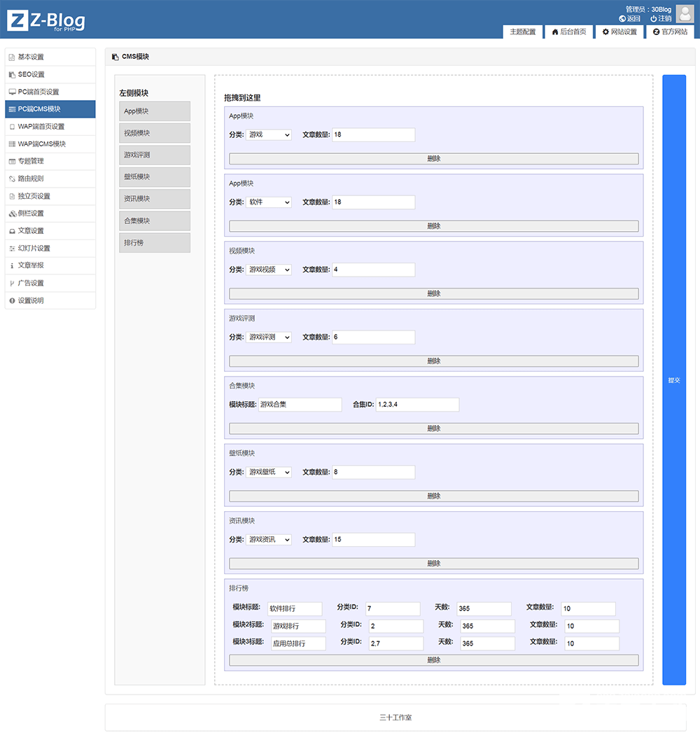Click the 幻灯片设置 sliders icon
Viewport: 700px width, 740px height.
pos(13,249)
